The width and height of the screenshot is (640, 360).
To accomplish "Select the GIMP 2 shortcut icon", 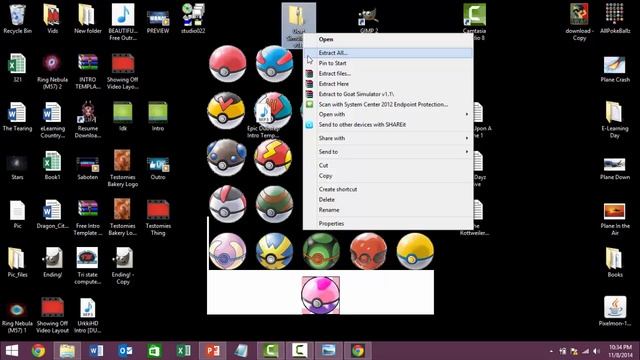I will click(x=369, y=20).
